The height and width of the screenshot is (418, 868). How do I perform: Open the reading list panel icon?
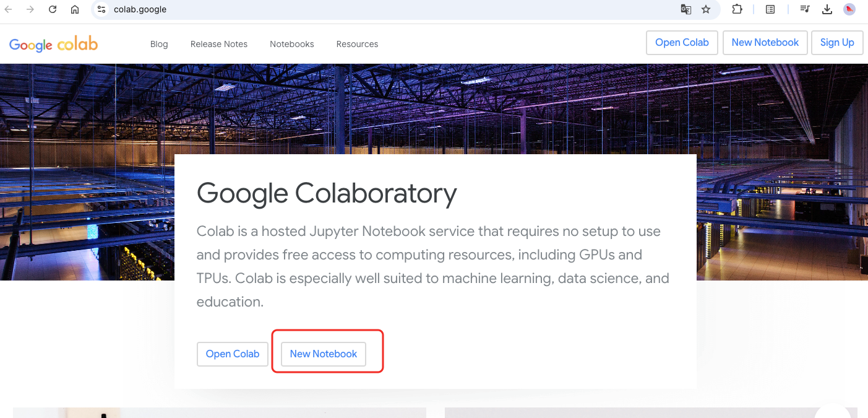[x=770, y=9]
